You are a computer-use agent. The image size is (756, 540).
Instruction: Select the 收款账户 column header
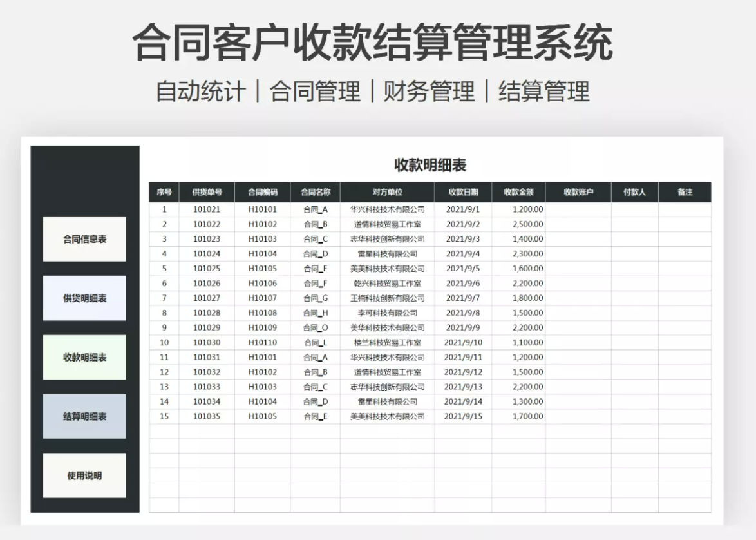[578, 192]
